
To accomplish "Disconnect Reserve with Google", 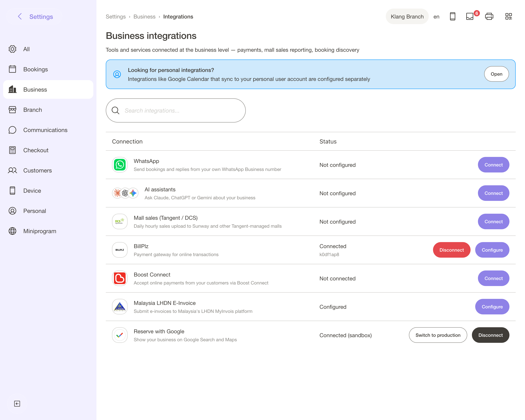I will (x=490, y=335).
